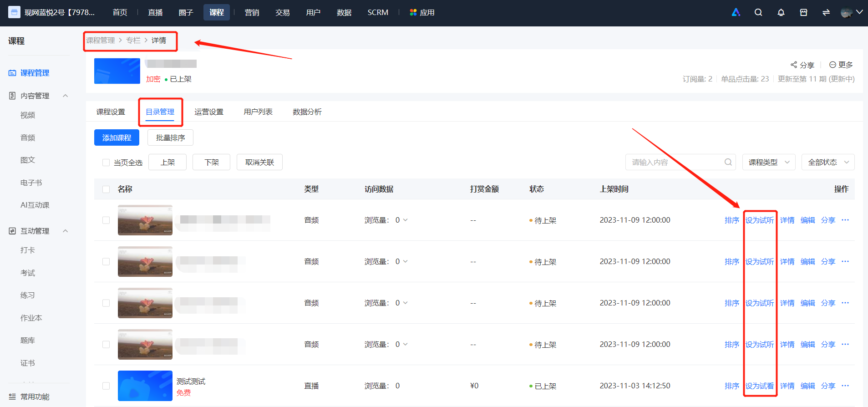Check the header select-all checkbox beside 名称
This screenshot has height=407, width=868.
coord(106,189)
